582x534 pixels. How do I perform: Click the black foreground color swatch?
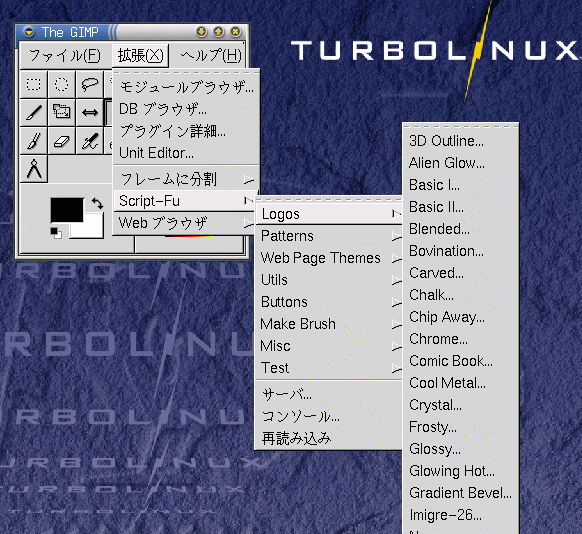(67, 210)
